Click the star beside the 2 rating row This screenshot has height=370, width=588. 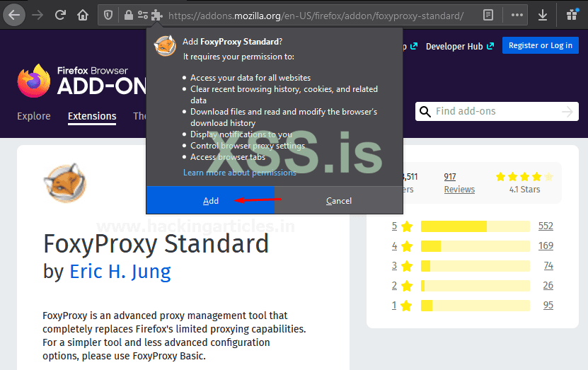point(407,286)
